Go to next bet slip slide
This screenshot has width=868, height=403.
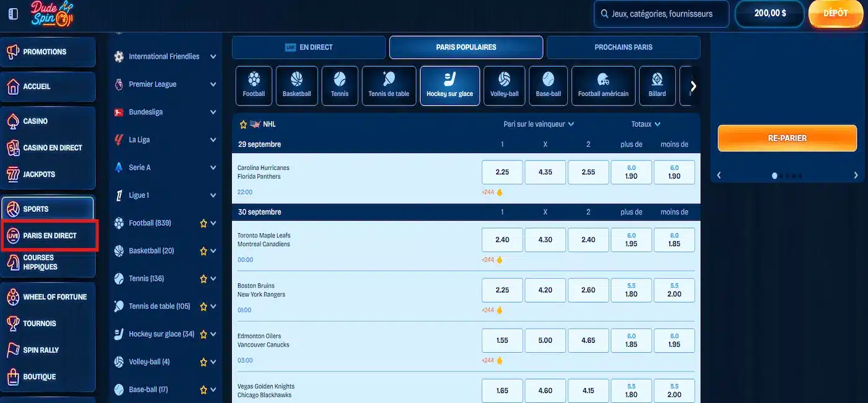pos(856,175)
